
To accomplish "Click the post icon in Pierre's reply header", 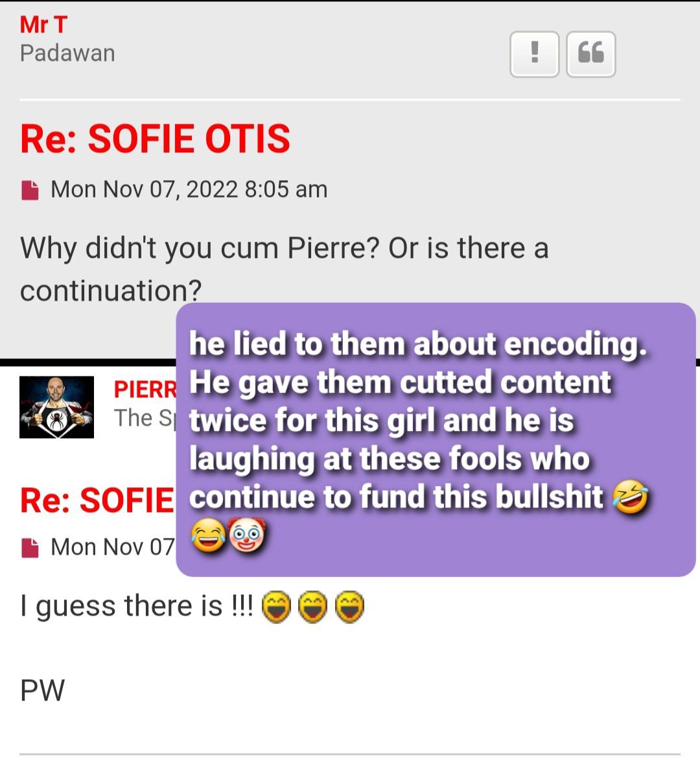I will pyautogui.click(x=30, y=548).
